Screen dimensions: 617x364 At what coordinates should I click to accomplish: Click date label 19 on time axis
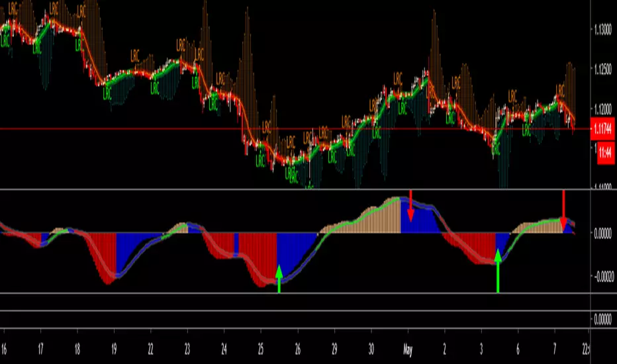click(x=114, y=349)
